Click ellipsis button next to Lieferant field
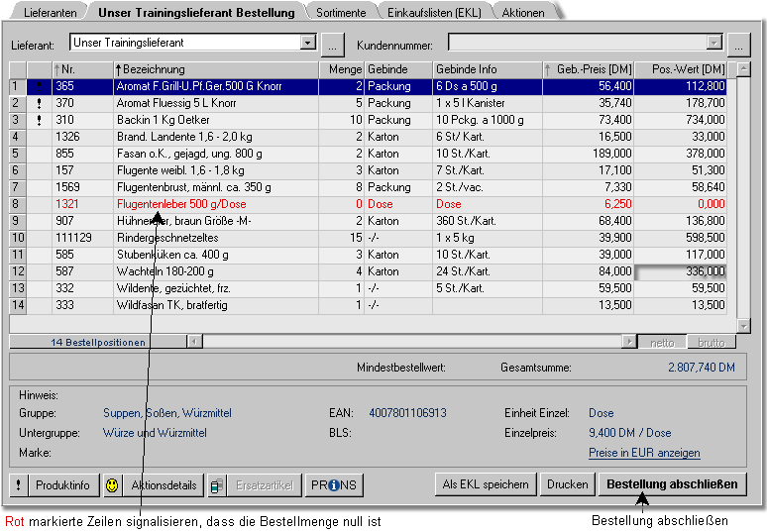The width and height of the screenshot is (767, 532). (x=332, y=45)
